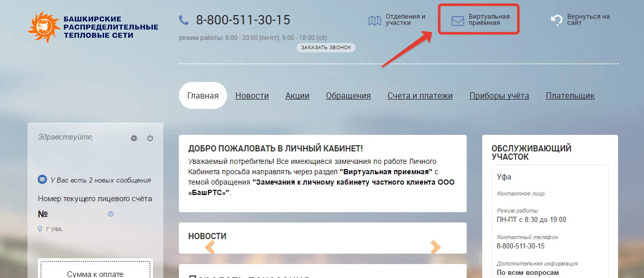Viewport: 644px width, 278px height.
Task: Click the Контактное лицо label
Action: tap(521, 193)
